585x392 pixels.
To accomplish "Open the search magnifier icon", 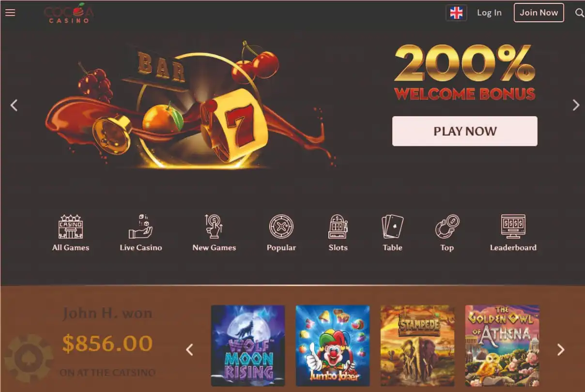I will 579,13.
